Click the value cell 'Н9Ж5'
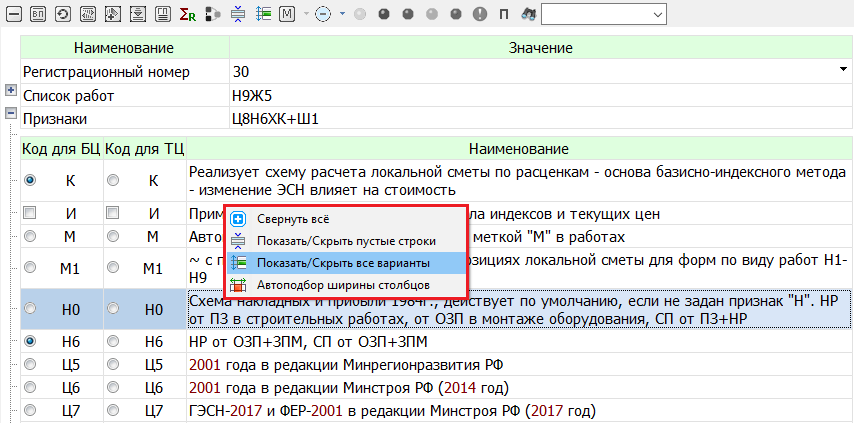Viewport: 854px width, 423px height. [x=540, y=96]
